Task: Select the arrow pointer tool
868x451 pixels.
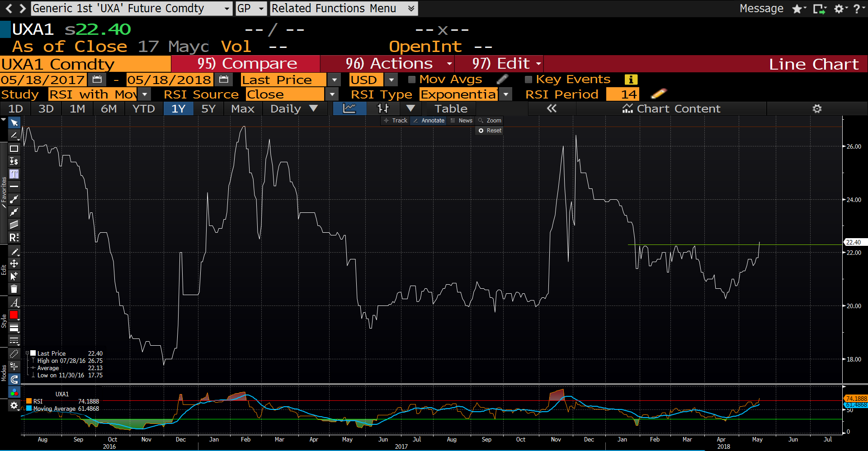Action: (14, 123)
